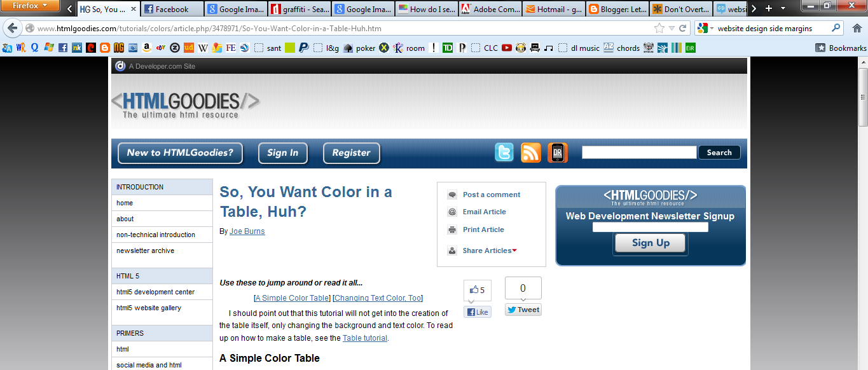
Task: Like the article with the Facebook Like button
Action: tap(478, 312)
